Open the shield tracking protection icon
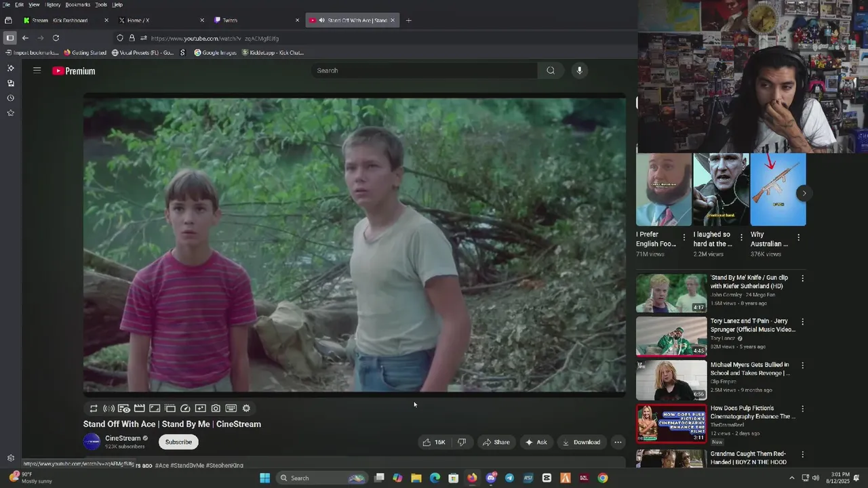Image resolution: width=868 pixels, height=488 pixels. pyautogui.click(x=120, y=38)
